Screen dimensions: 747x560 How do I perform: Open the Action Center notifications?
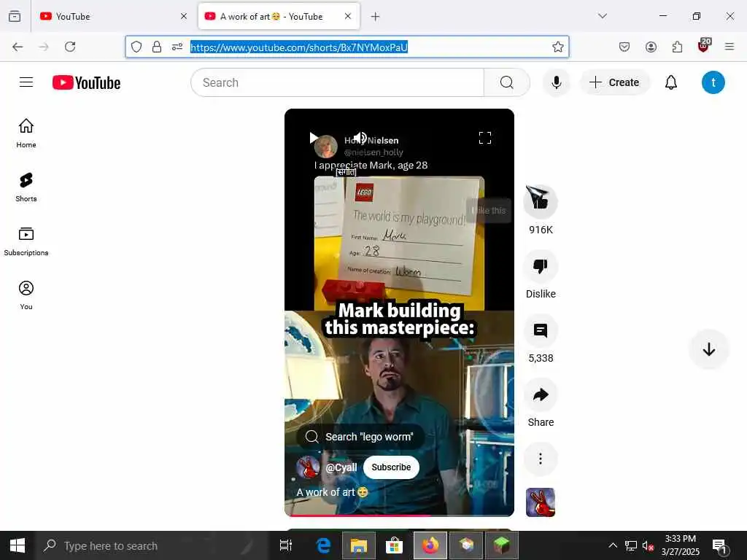719,545
